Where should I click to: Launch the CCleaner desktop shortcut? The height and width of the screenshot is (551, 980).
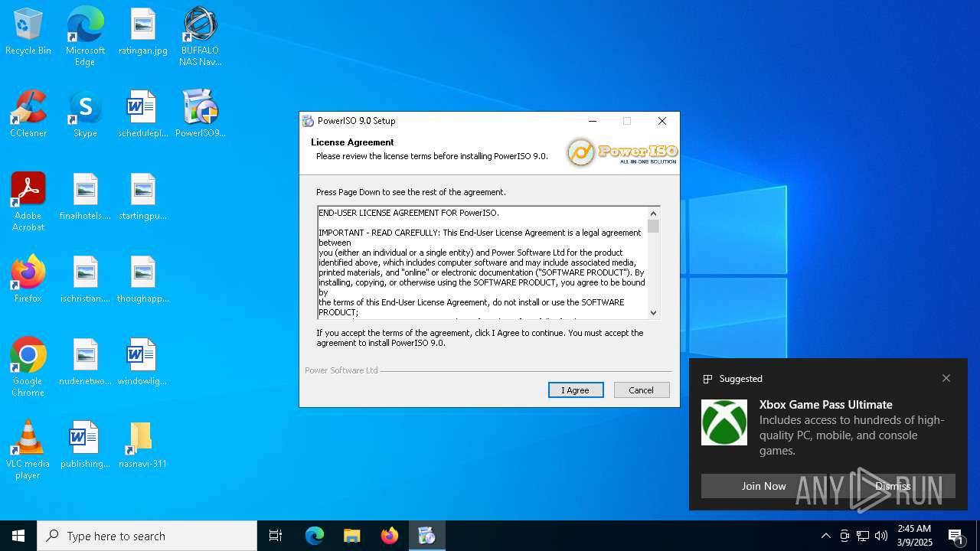(28, 115)
